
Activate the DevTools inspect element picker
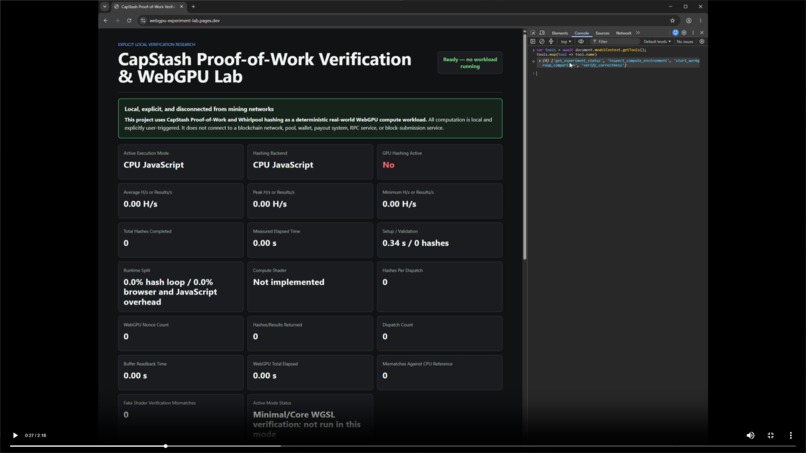click(533, 33)
